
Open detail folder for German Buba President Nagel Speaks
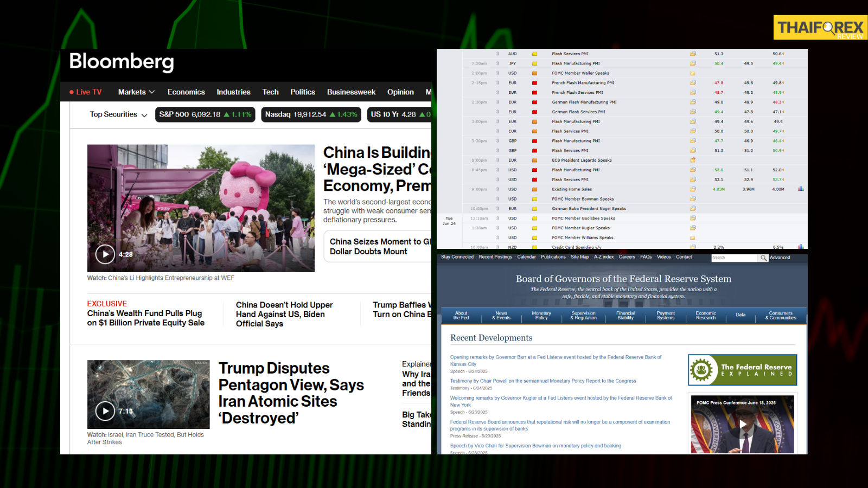(x=693, y=208)
